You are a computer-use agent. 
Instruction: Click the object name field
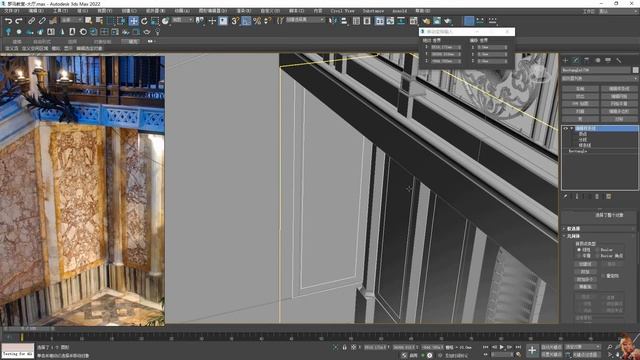596,70
